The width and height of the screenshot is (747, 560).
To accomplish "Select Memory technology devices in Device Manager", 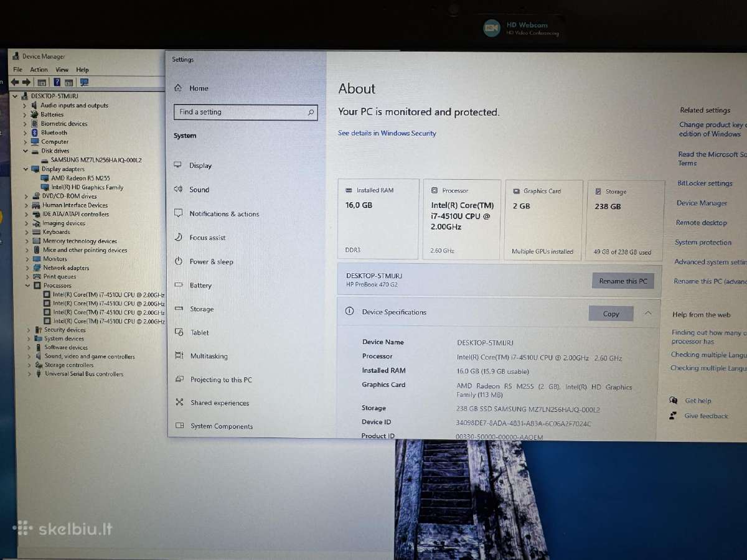I will pyautogui.click(x=80, y=241).
